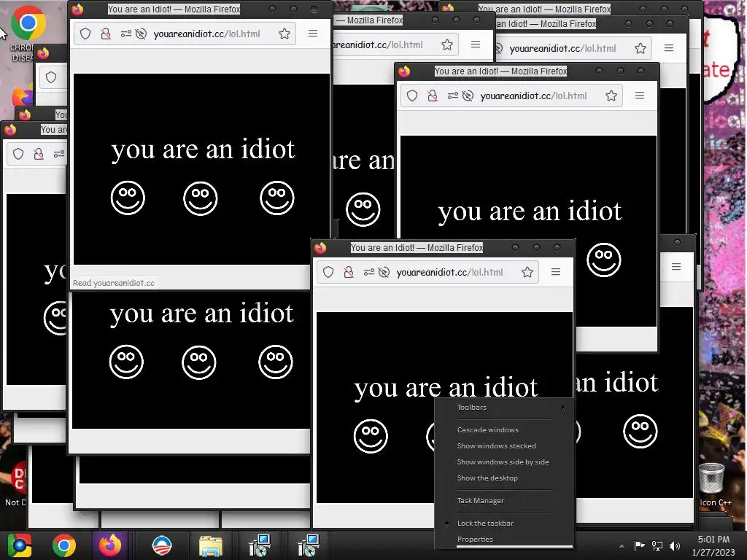Open Action Center flag in system tray

point(639,545)
